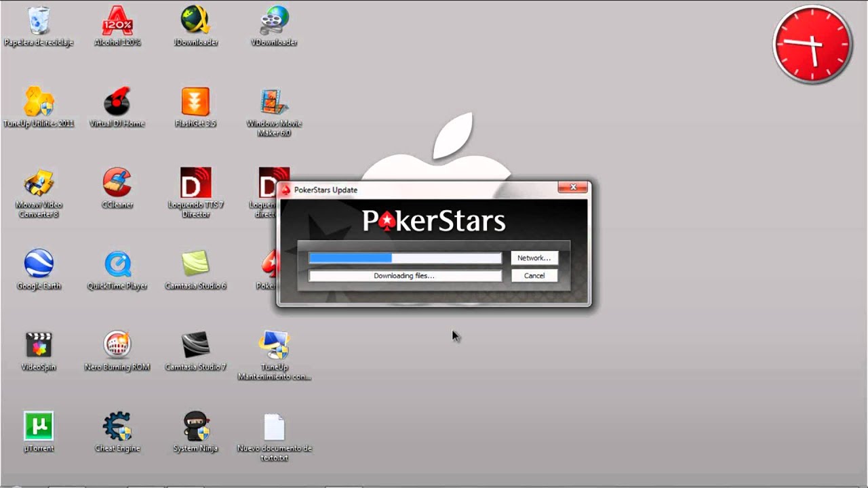Select Windows Movie Maker 6.0 icon
The height and width of the screenshot is (488, 868).
coord(274,102)
